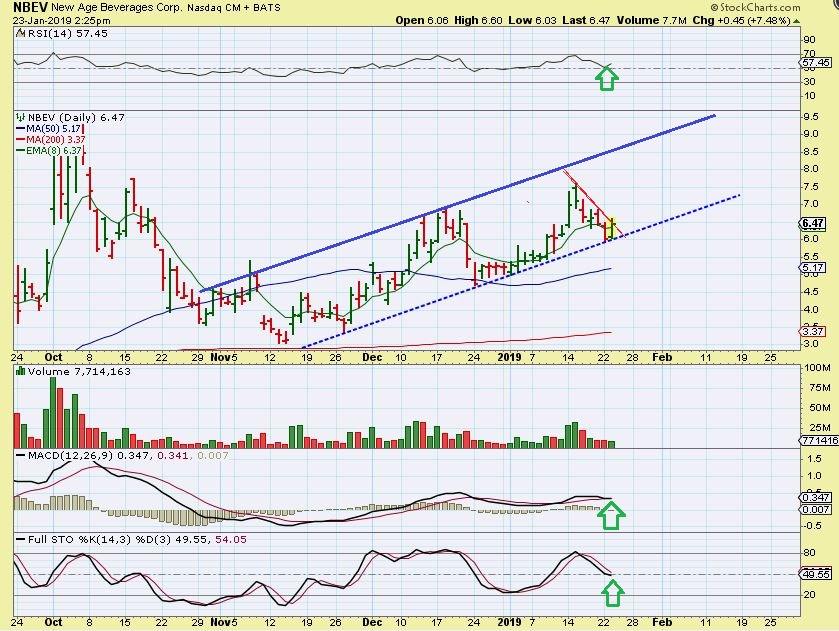Screen dimensions: 839x631
Task: Click the 49.55 stochastic tag on right axis
Action: pos(817,574)
